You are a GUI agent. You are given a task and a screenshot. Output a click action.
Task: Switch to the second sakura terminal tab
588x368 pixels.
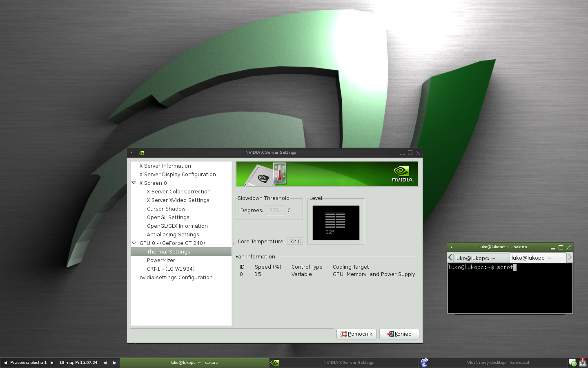pos(538,258)
